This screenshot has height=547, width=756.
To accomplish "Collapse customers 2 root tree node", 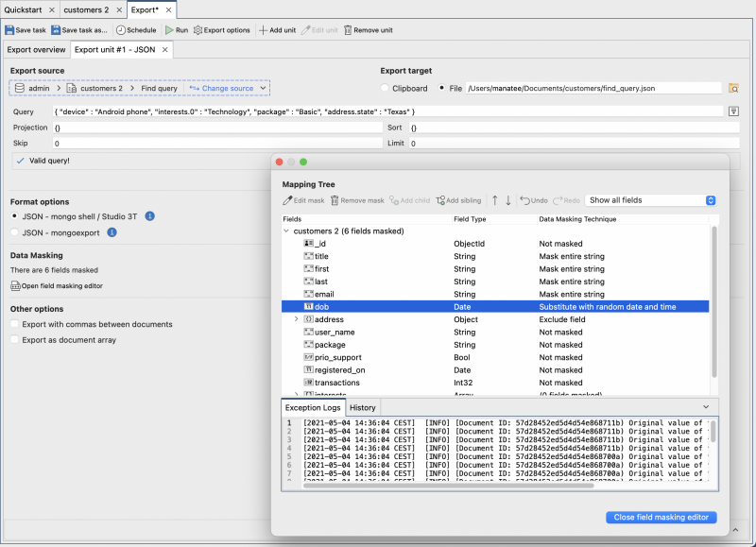I will pyautogui.click(x=286, y=231).
